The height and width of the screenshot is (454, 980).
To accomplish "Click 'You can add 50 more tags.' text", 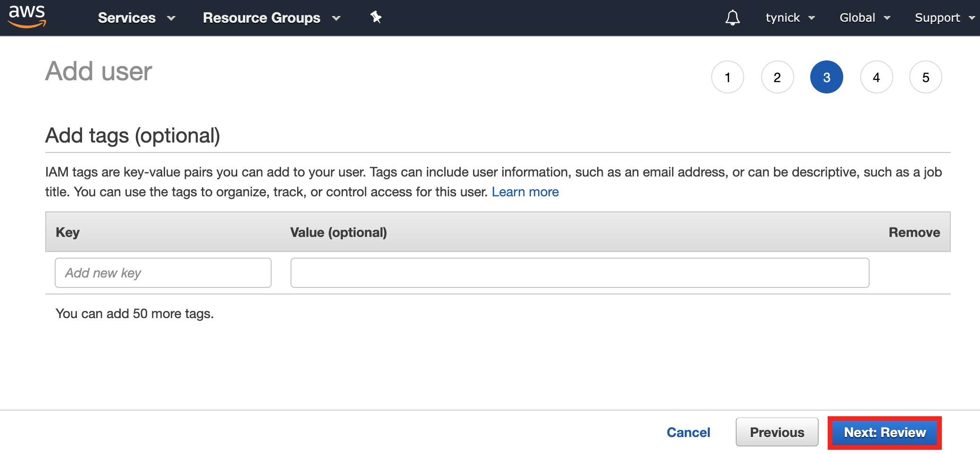I will (x=134, y=314).
